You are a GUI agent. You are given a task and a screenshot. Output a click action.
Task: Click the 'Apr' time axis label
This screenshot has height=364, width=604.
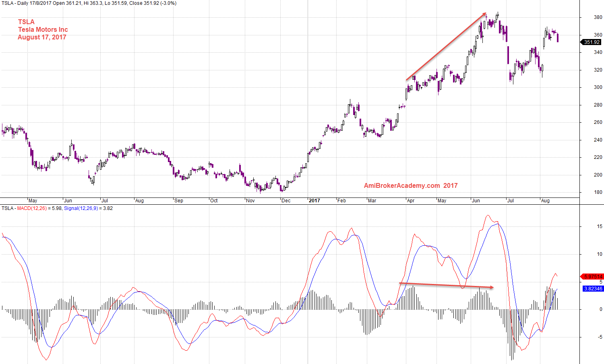click(x=411, y=201)
